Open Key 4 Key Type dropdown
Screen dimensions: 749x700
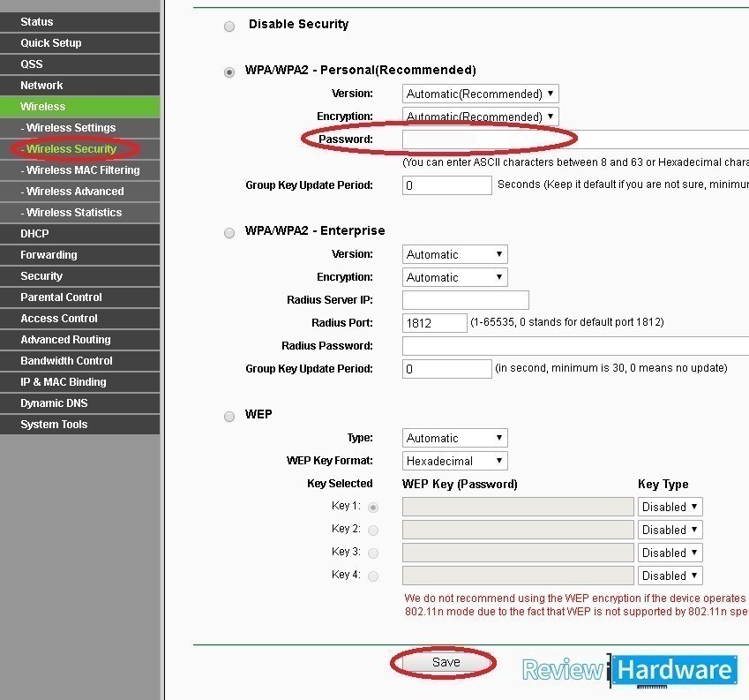pyautogui.click(x=670, y=576)
